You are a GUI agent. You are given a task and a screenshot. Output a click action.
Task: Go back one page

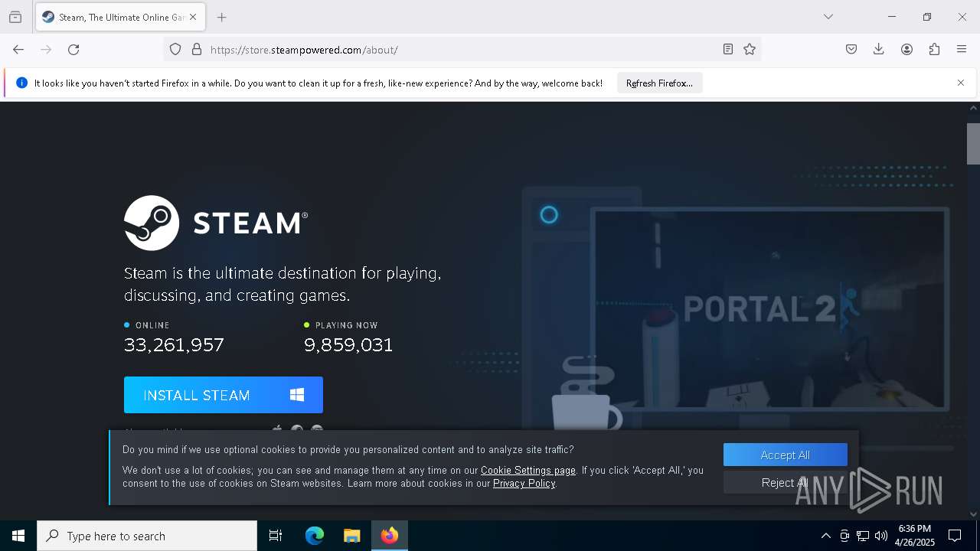pos(18,50)
